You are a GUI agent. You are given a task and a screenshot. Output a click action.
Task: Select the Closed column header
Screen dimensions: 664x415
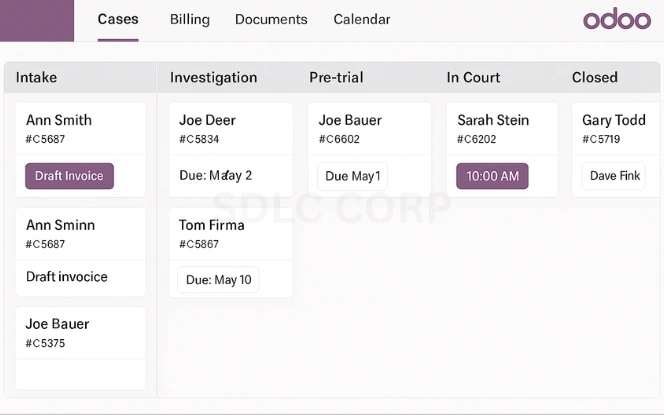[x=595, y=77]
